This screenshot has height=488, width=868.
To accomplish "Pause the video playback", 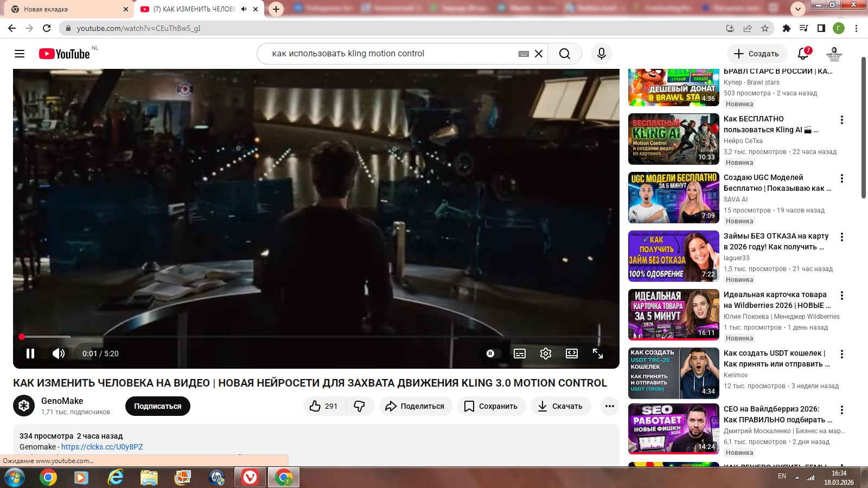I will click(x=30, y=354).
